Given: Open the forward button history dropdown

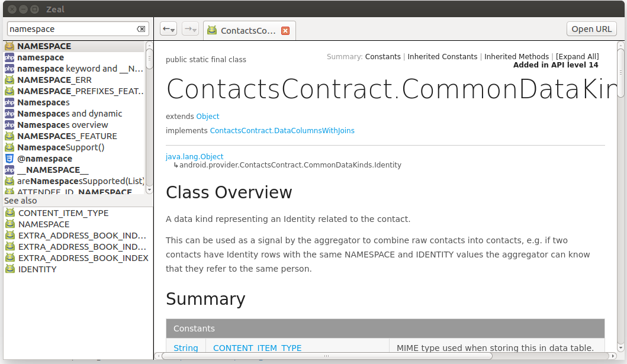Looking at the screenshot, I should (195, 30).
